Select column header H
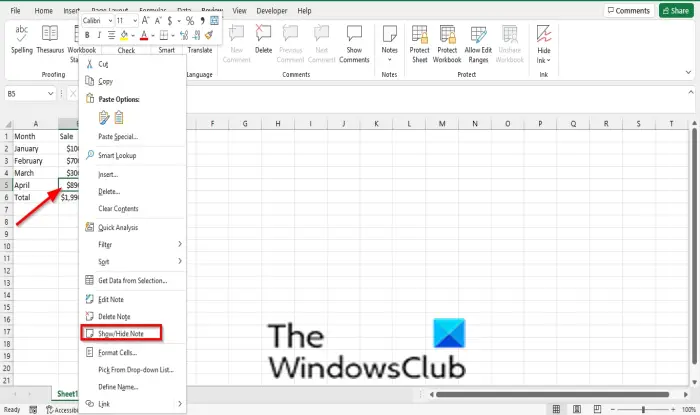Viewport: 700px width, 415px height. pos(278,124)
